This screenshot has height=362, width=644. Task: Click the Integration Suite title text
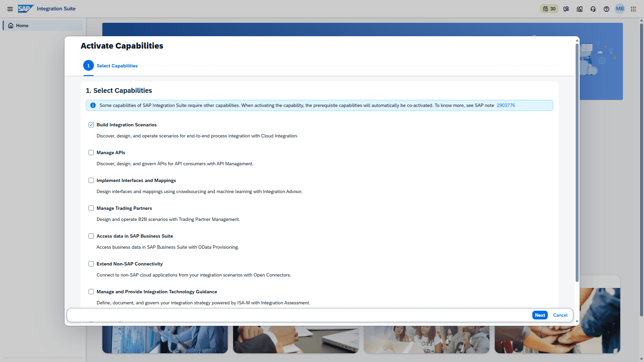(x=56, y=9)
